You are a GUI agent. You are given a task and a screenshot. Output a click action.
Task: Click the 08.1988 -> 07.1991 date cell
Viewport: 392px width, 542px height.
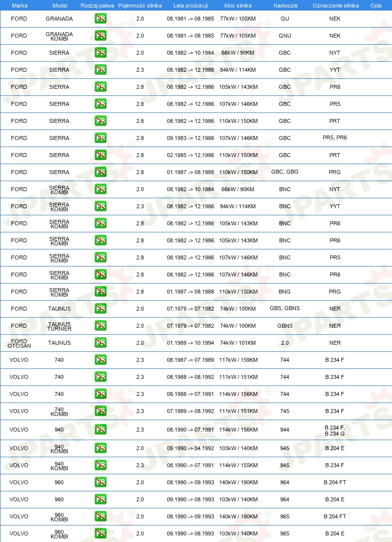tap(190, 394)
